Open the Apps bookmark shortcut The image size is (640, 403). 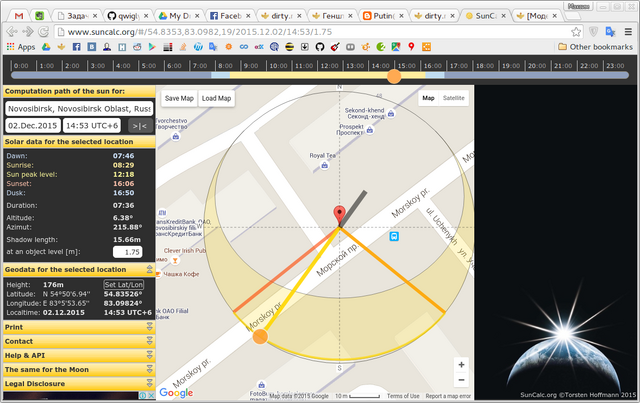21,47
